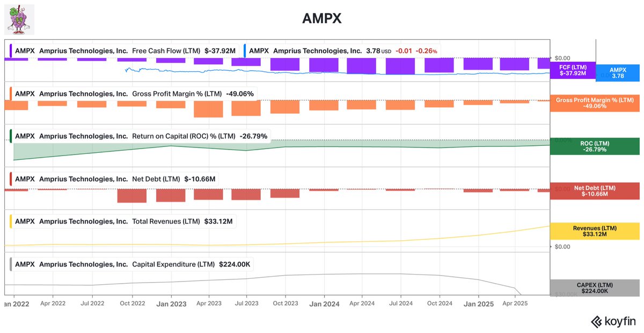Click the Apr 2022 date on time axis
644x333 pixels.
[x=53, y=303]
